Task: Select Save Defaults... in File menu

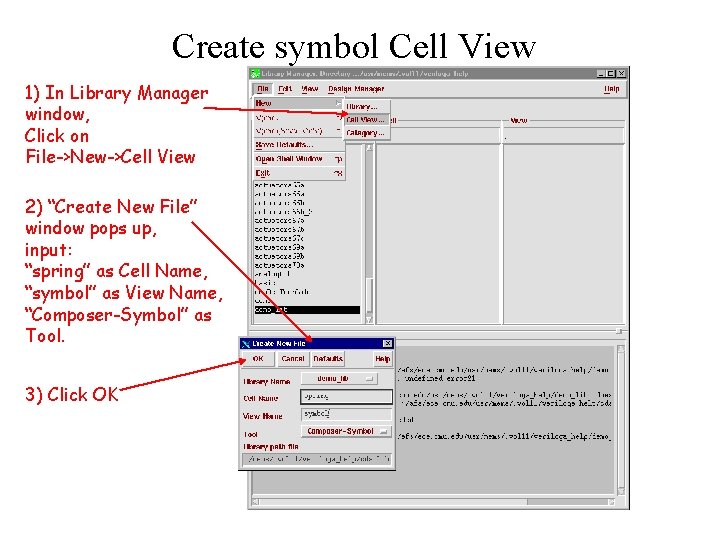Action: click(298, 145)
